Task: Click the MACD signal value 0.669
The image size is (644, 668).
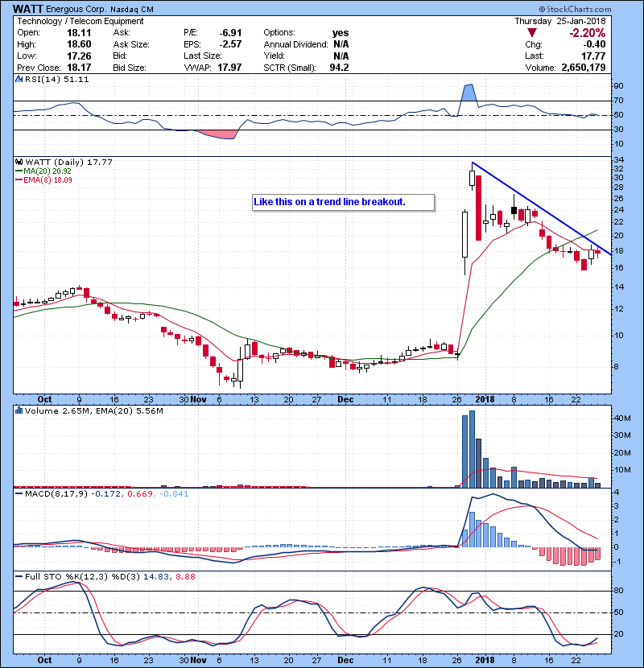Action: (140, 494)
